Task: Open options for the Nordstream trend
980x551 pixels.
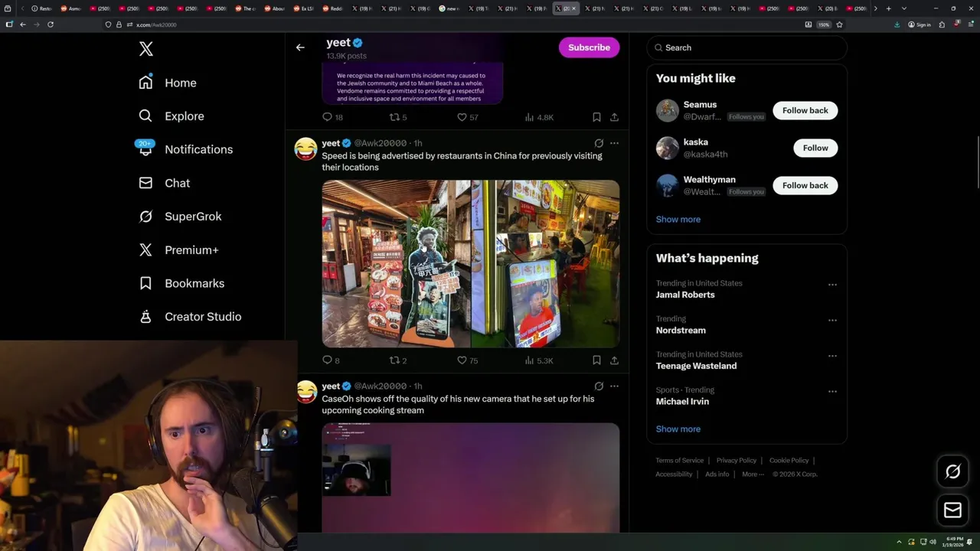Action: (x=832, y=321)
